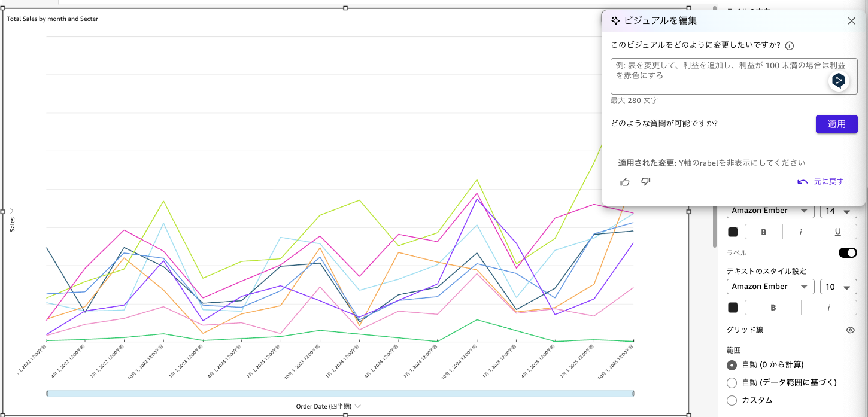Expand the Order Date (四半期) axis dropdown
Screen dimensions: 868x417
358,406
